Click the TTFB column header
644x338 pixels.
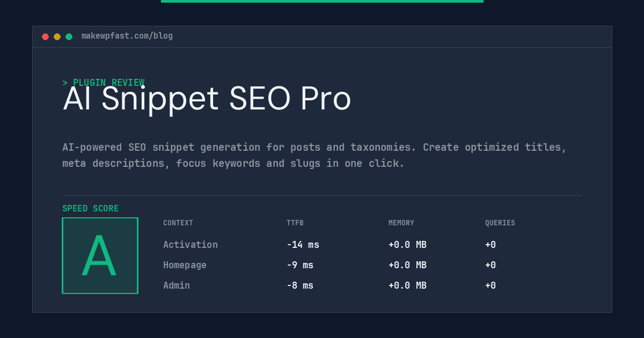pos(295,223)
